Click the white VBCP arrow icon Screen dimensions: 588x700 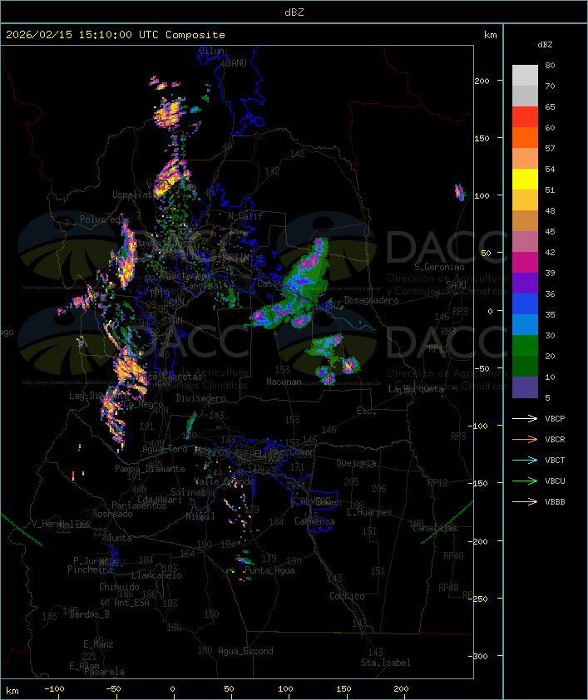point(525,418)
